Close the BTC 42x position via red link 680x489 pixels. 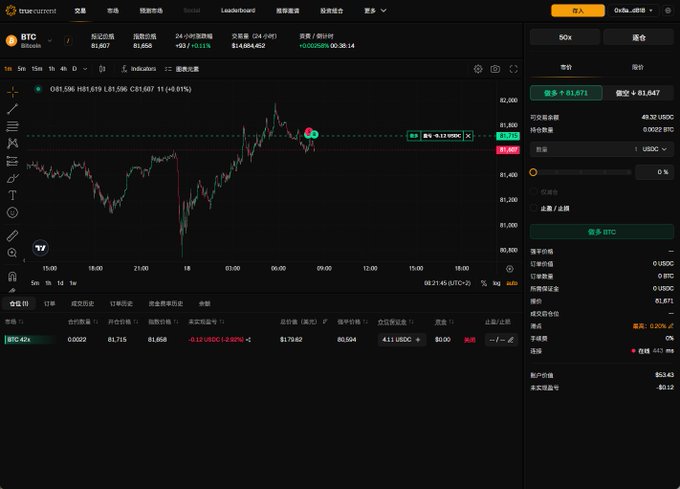tap(469, 340)
